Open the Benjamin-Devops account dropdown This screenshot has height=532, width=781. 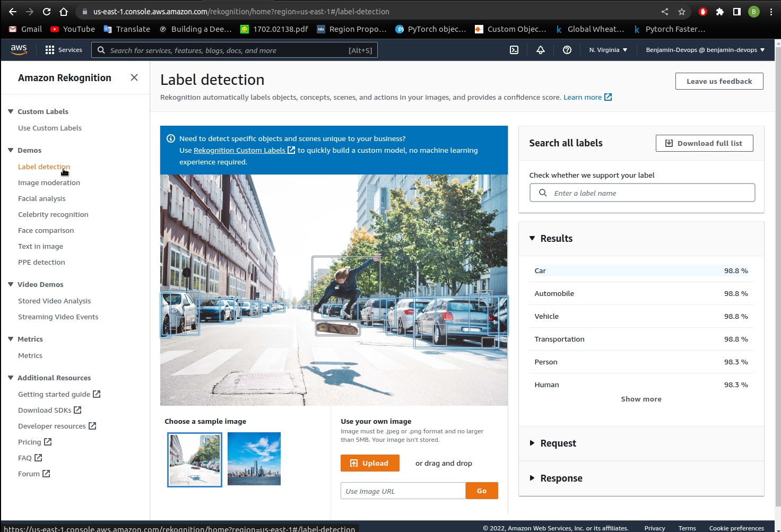pos(705,50)
